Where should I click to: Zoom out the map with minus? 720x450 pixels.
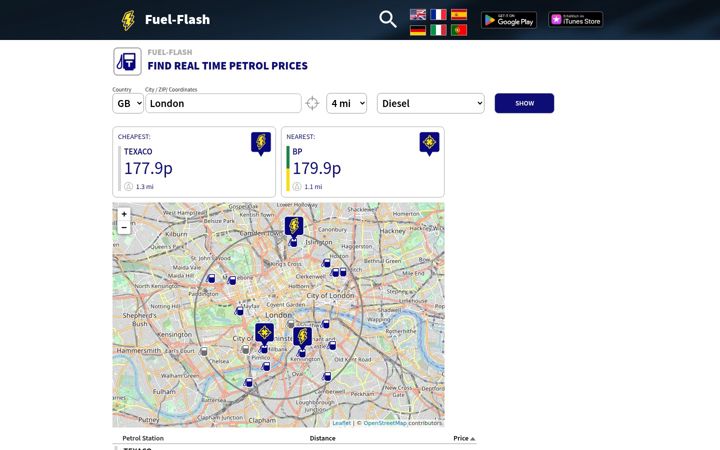pos(124,227)
